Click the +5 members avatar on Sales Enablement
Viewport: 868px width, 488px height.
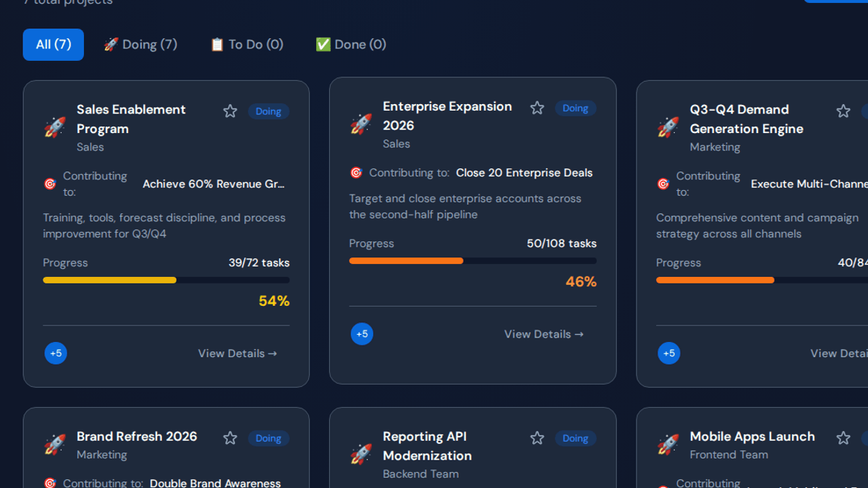[56, 354]
